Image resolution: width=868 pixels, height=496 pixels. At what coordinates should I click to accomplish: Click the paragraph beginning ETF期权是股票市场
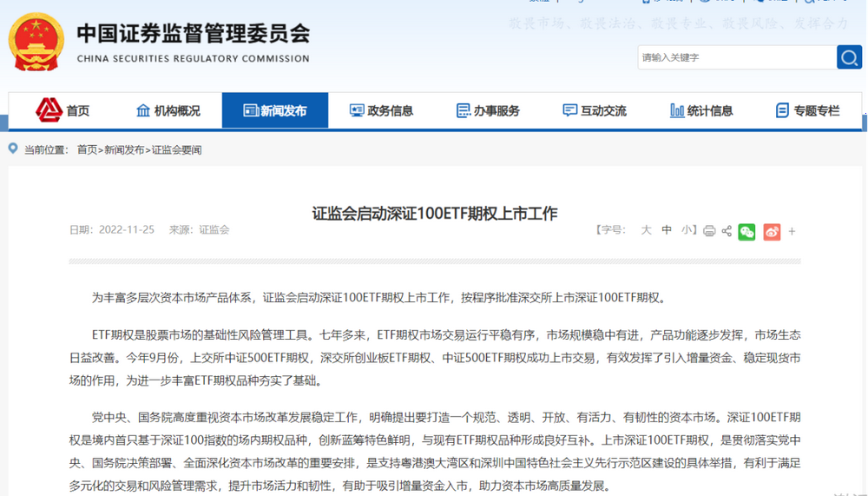tap(435, 358)
